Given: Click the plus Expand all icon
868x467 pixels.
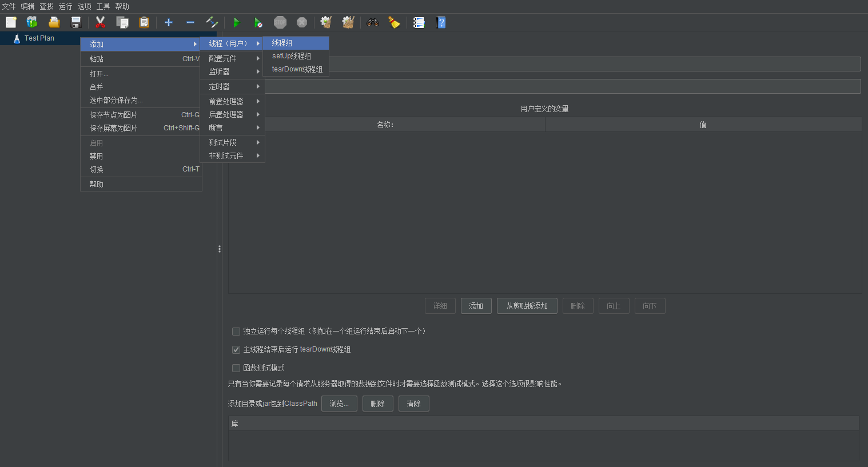Looking at the screenshot, I should coord(169,22).
